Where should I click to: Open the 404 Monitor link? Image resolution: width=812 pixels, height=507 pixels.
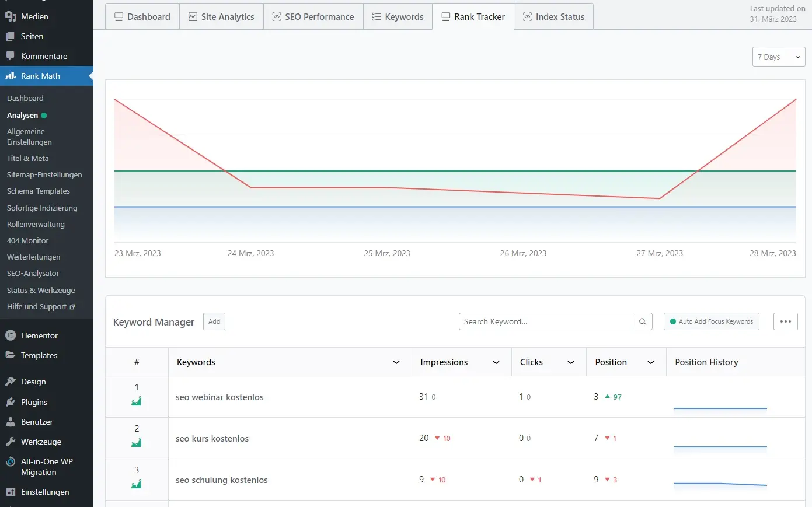[27, 240]
